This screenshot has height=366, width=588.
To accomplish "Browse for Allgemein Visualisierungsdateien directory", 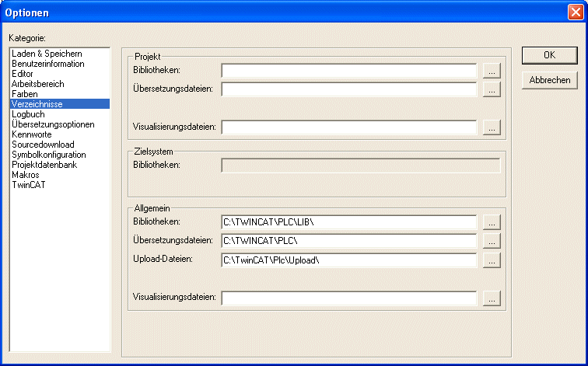I will pos(491,298).
